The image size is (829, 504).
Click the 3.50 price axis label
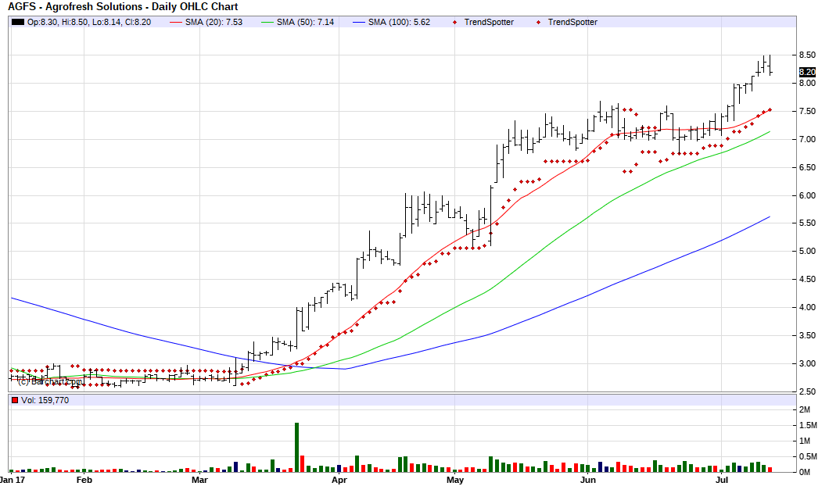point(807,335)
